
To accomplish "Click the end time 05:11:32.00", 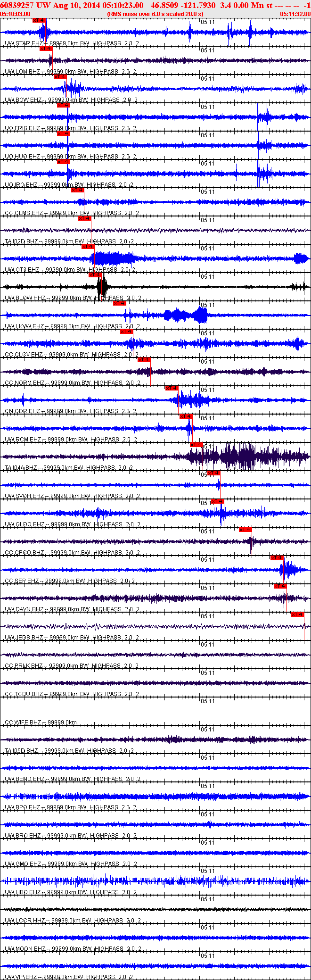I will (295, 14).
